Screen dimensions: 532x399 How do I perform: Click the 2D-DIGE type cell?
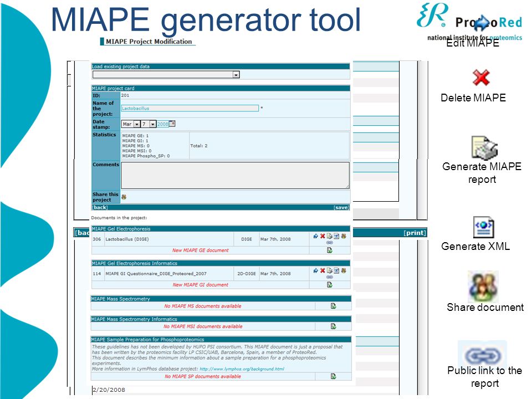click(246, 274)
